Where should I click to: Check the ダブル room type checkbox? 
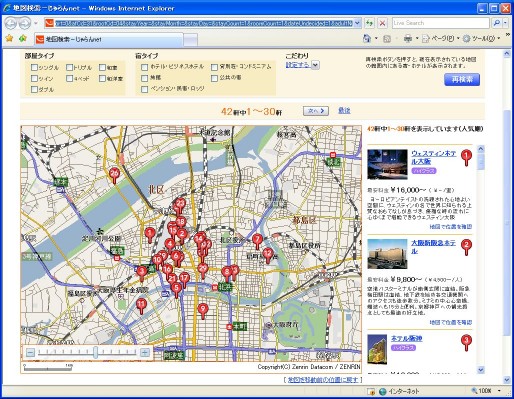(x=34, y=89)
